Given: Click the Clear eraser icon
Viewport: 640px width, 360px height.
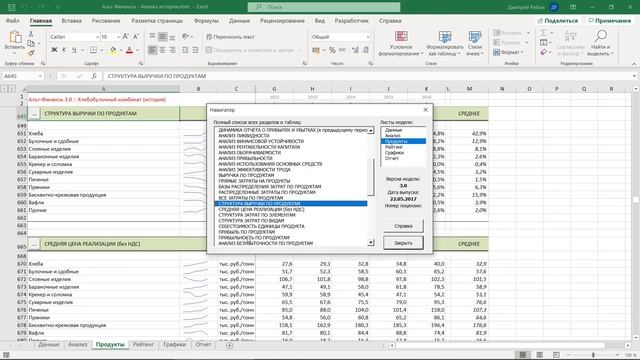Looking at the screenshot, I should coord(543,52).
